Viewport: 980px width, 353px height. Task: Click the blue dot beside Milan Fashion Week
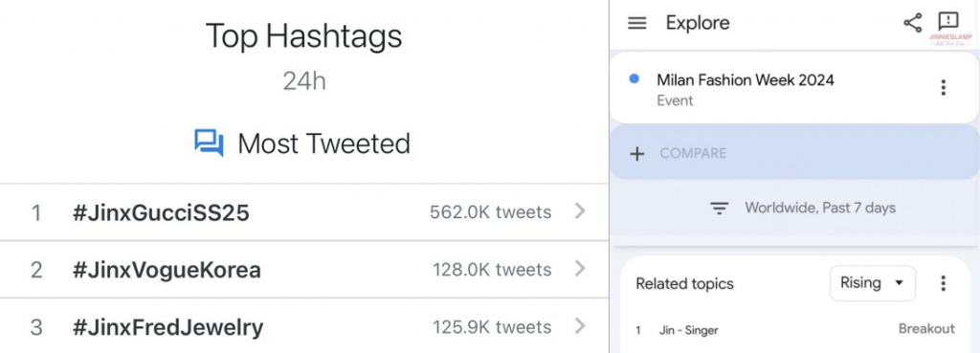pos(635,79)
